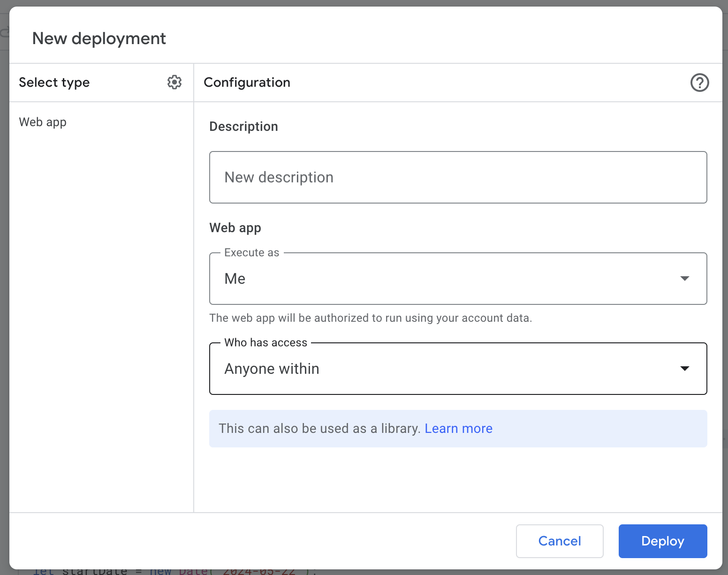The width and height of the screenshot is (728, 575).
Task: Open the Execute as dropdown
Action: [458, 278]
